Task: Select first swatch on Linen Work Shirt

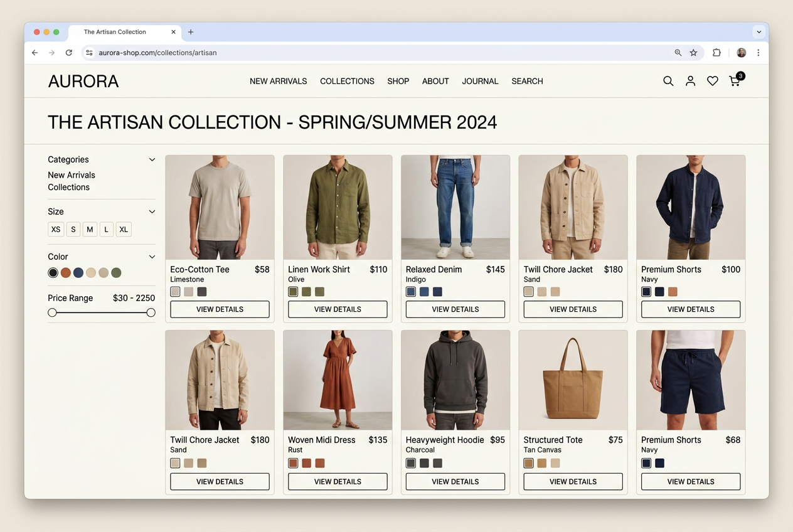Action: (x=293, y=292)
